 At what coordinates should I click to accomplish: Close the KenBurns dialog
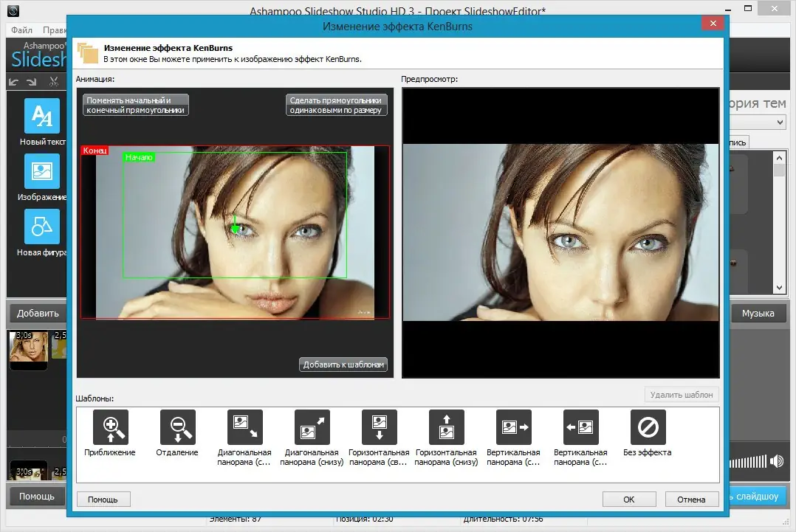(713, 24)
